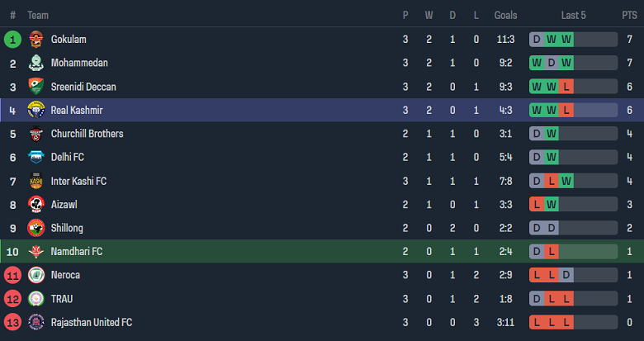Click the Mohammedan club logo
The height and width of the screenshot is (341, 644).
click(x=36, y=63)
